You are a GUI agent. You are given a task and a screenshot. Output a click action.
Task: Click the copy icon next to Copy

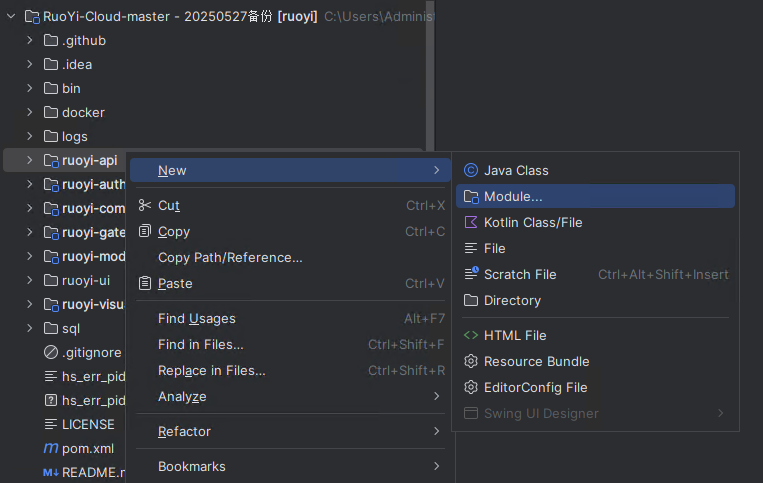click(x=145, y=231)
